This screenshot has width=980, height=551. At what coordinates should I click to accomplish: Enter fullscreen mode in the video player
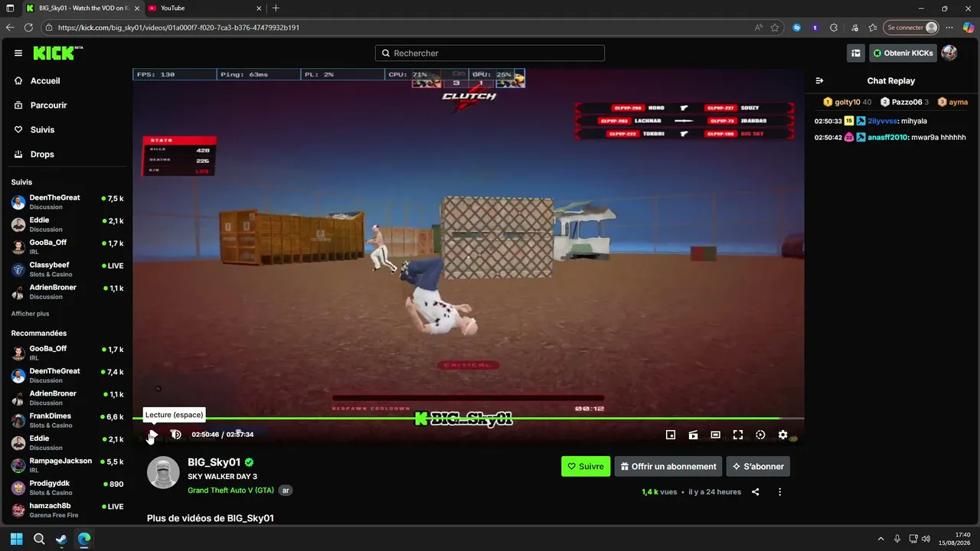[x=738, y=435]
